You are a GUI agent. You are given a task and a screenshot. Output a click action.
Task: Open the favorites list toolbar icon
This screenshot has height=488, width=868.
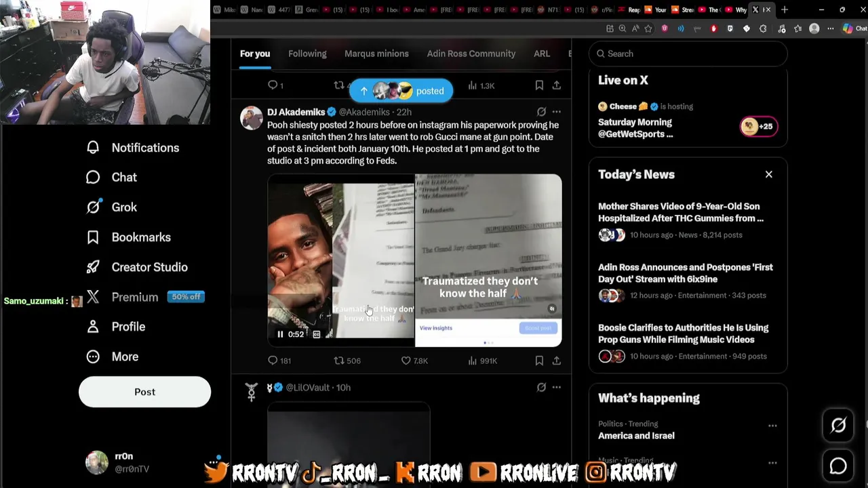(797, 28)
